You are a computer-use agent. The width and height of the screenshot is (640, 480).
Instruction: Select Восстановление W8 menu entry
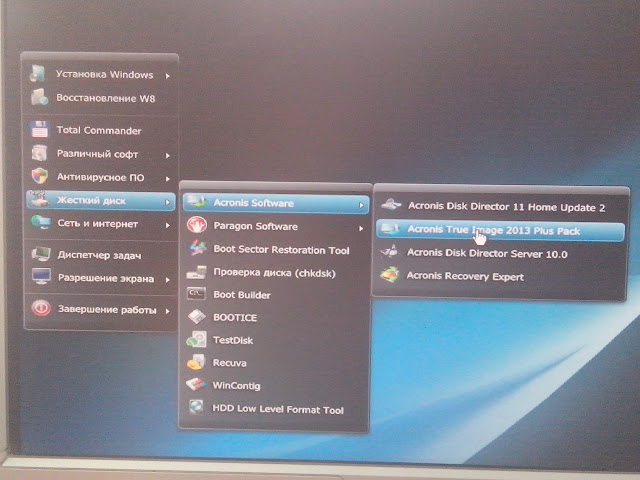(x=100, y=98)
